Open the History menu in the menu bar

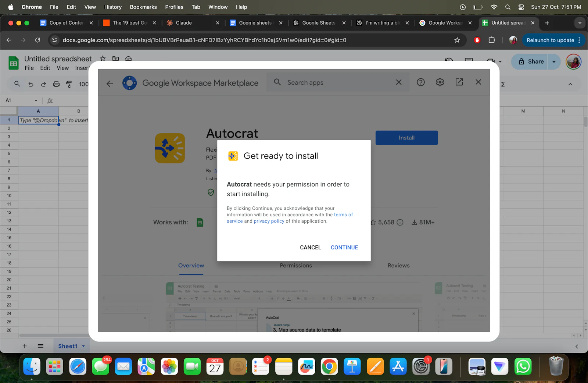point(113,7)
